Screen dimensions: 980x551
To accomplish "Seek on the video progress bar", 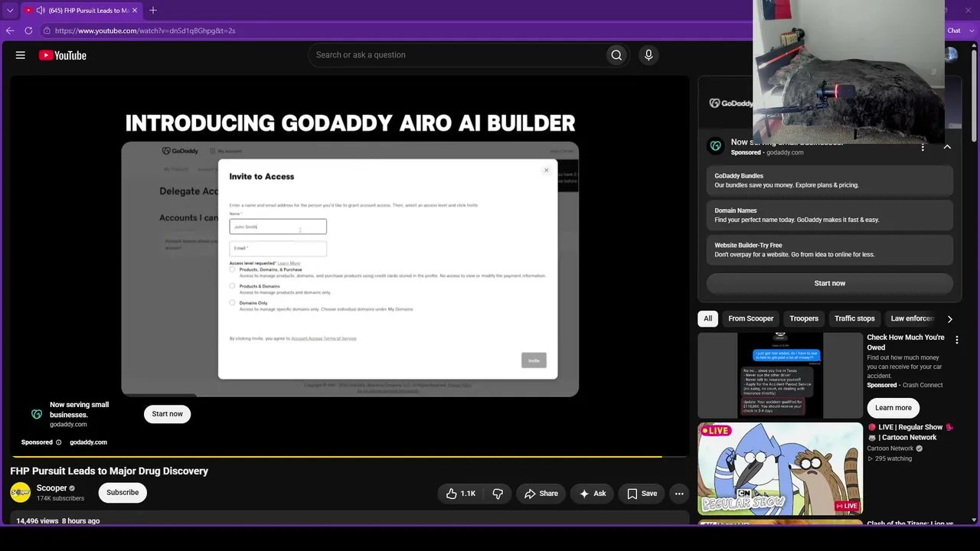I will pos(349,457).
